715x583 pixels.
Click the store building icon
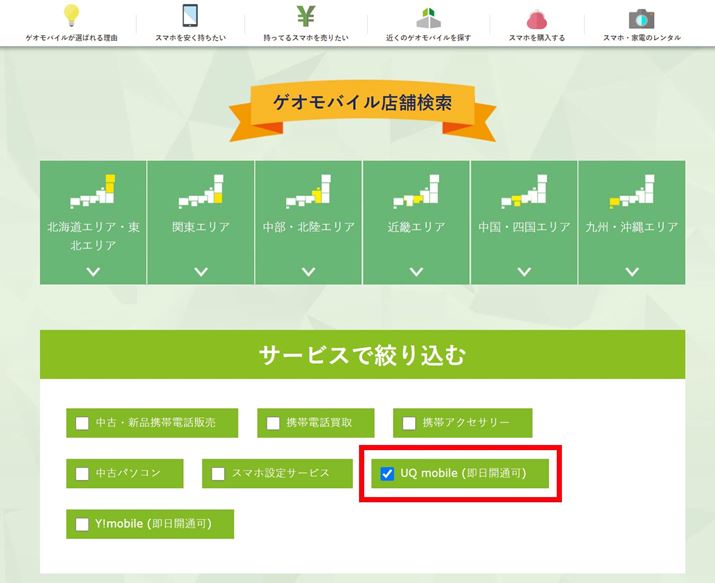point(429,18)
